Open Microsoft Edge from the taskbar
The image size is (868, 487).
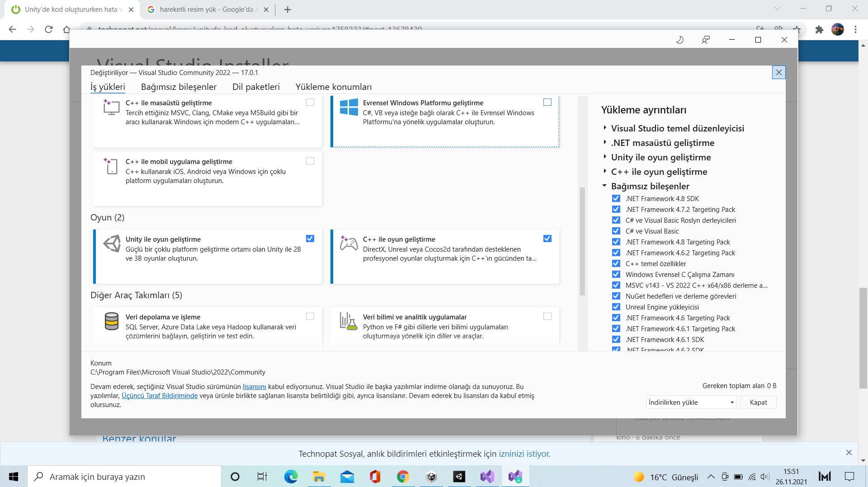click(291, 477)
